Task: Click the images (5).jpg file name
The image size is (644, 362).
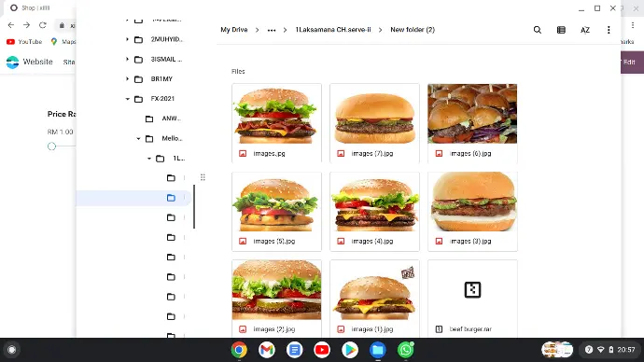Action: [274, 242]
